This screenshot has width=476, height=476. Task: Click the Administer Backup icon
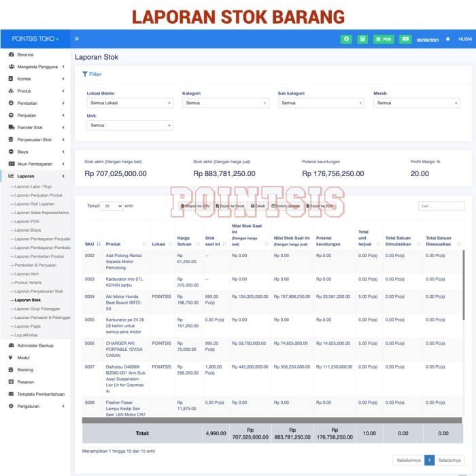[12, 345]
